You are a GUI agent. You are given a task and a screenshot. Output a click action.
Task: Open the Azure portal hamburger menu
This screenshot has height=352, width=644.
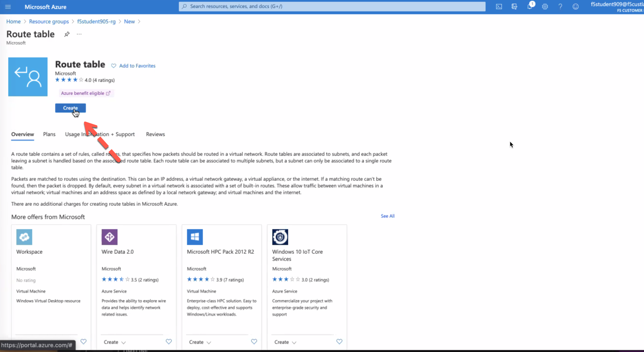coord(8,7)
